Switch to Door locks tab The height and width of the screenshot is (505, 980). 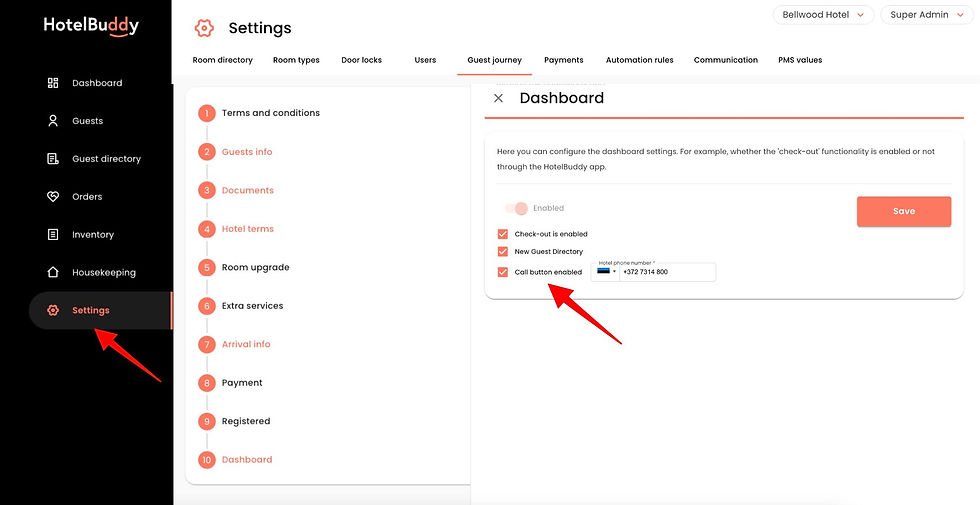click(x=361, y=60)
